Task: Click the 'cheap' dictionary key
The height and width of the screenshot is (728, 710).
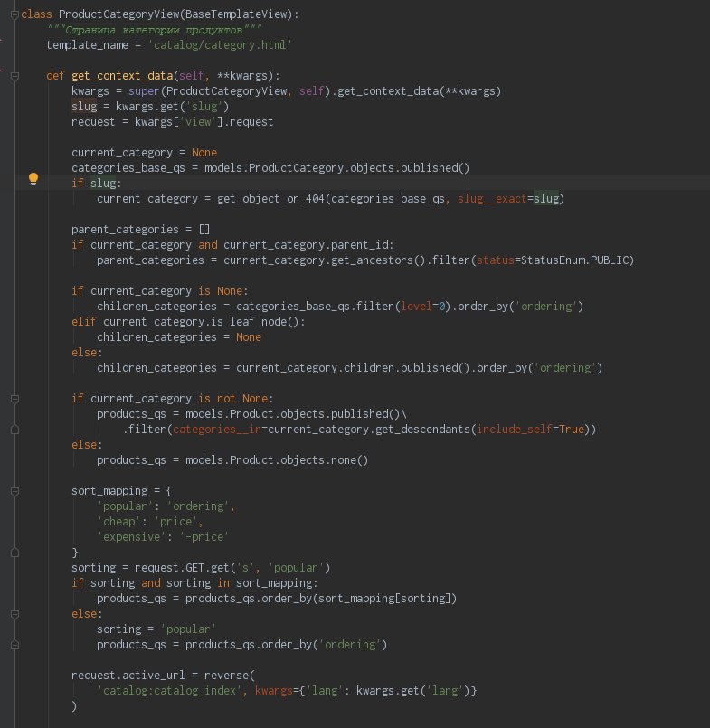Action: click(x=118, y=522)
